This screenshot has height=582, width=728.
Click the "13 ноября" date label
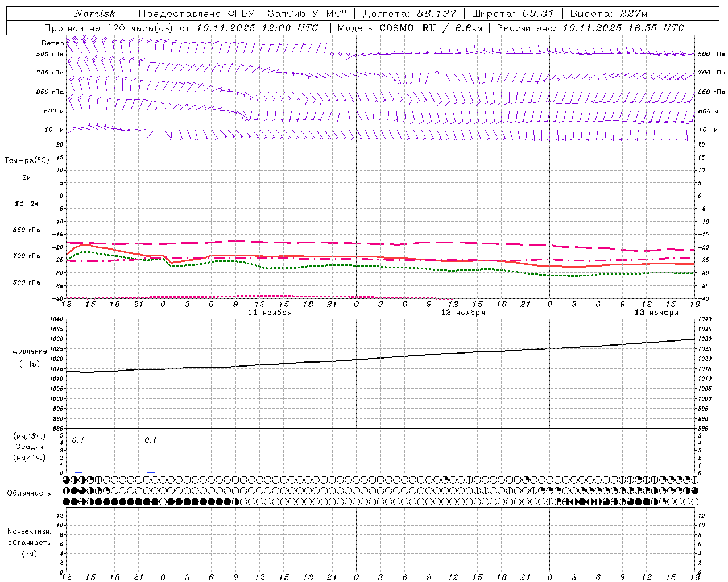(656, 313)
